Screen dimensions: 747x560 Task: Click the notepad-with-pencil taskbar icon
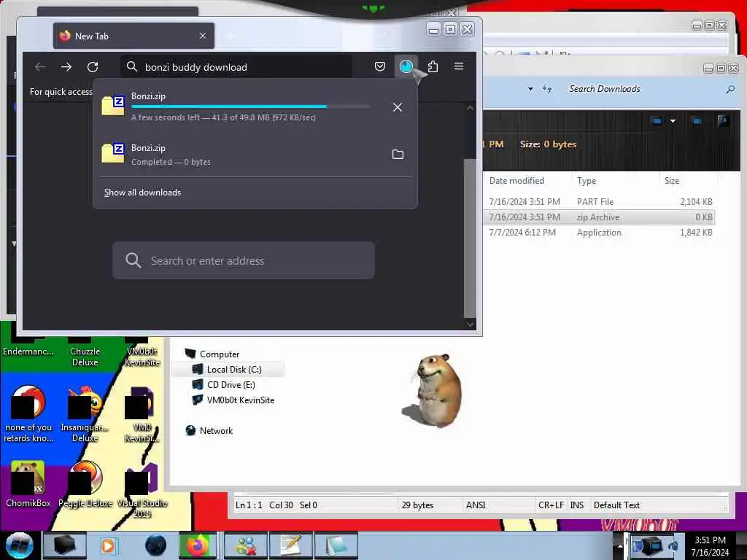click(290, 545)
